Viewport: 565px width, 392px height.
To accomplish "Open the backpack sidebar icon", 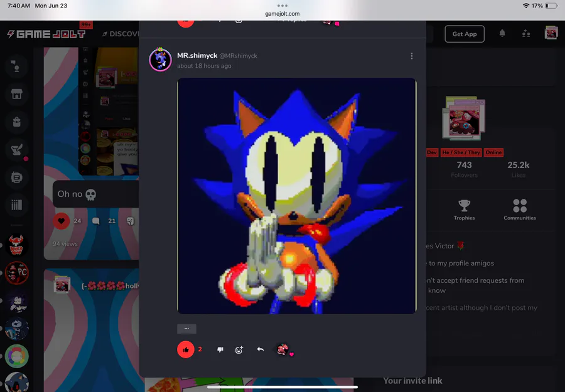I will coord(16,122).
